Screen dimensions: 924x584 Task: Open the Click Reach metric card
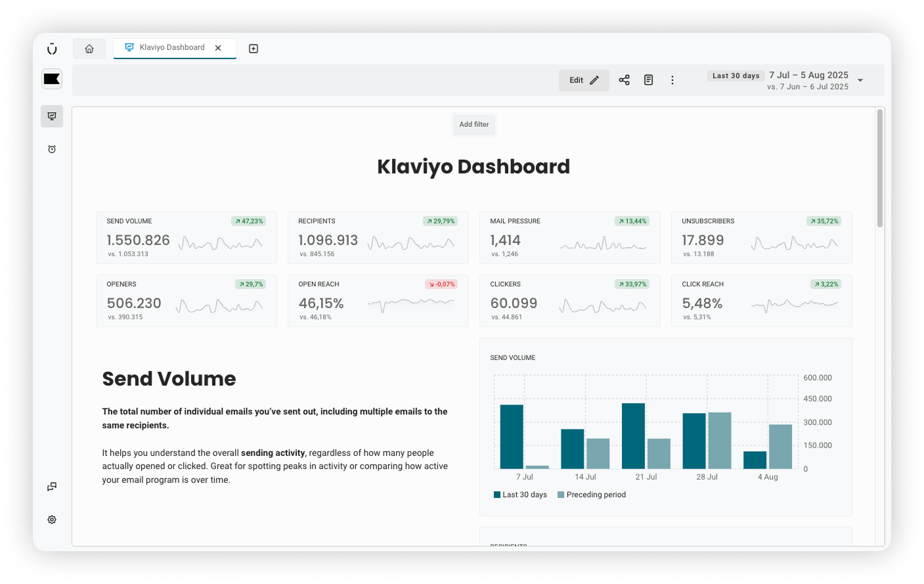click(762, 301)
